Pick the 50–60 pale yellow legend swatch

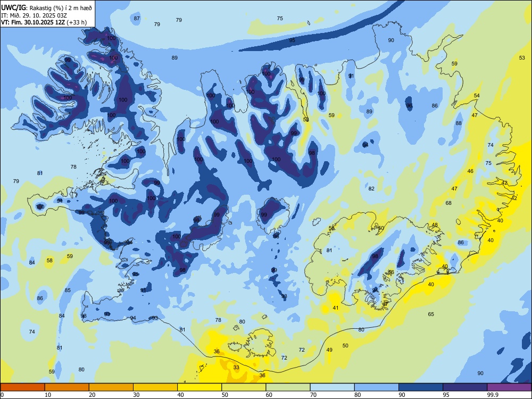click(x=244, y=387)
